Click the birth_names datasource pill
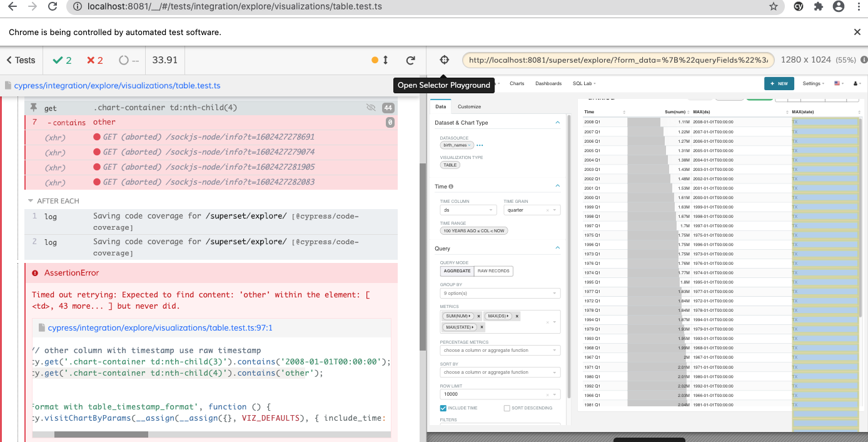The image size is (868, 442). tap(457, 145)
